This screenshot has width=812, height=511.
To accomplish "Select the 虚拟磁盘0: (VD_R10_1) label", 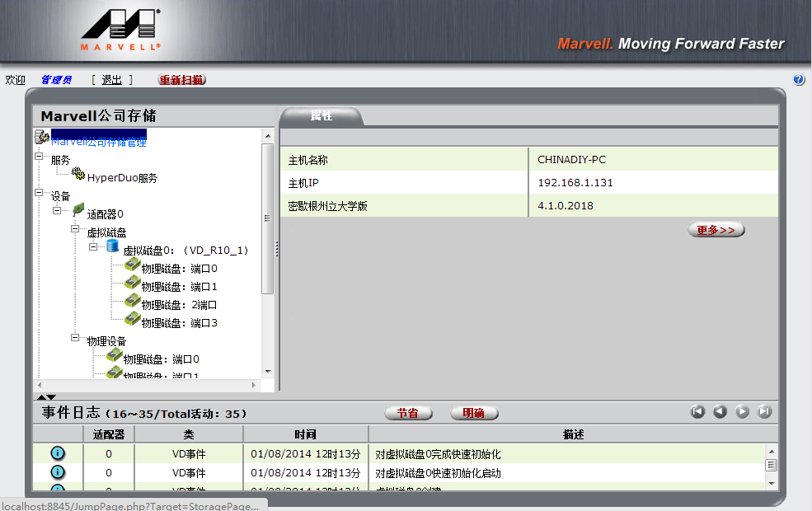I will click(186, 251).
